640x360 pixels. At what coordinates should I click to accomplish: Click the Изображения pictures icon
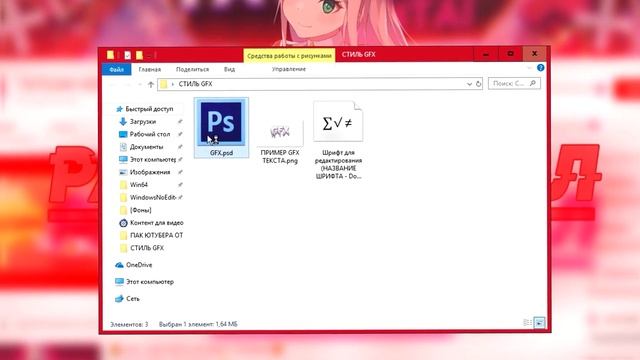123,172
